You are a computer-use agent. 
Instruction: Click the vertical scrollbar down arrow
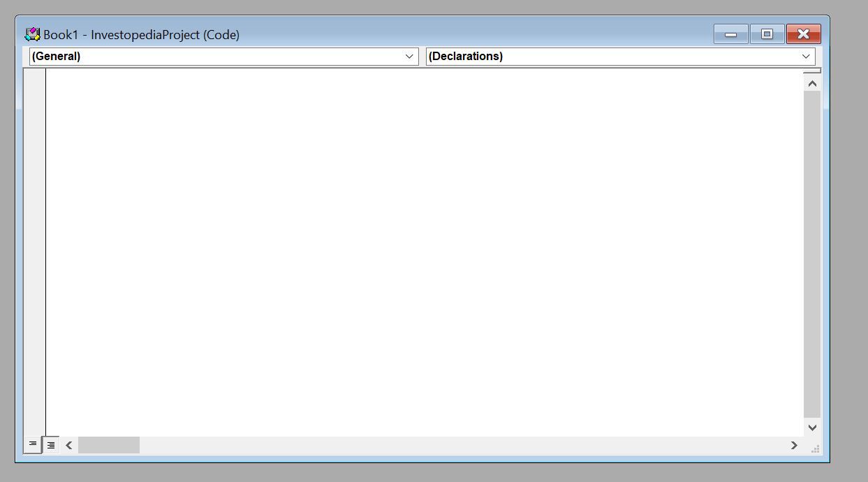coord(812,428)
